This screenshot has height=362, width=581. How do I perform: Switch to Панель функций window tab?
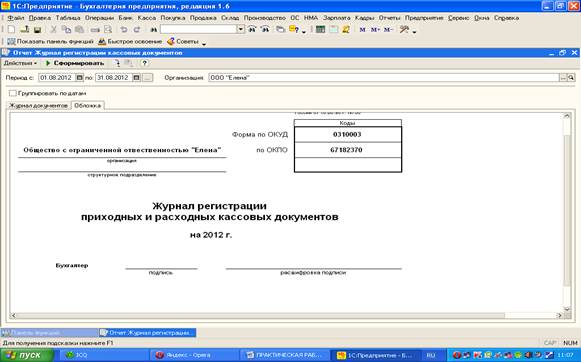click(x=49, y=333)
